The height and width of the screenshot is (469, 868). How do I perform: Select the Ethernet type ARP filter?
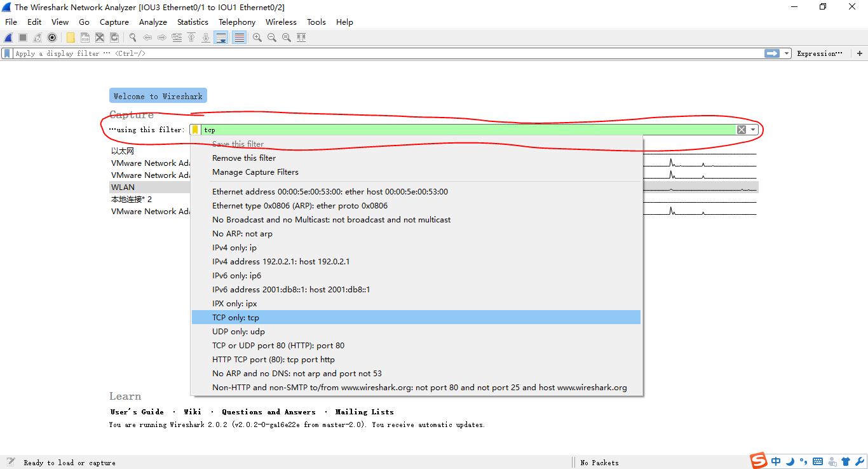tap(416, 205)
